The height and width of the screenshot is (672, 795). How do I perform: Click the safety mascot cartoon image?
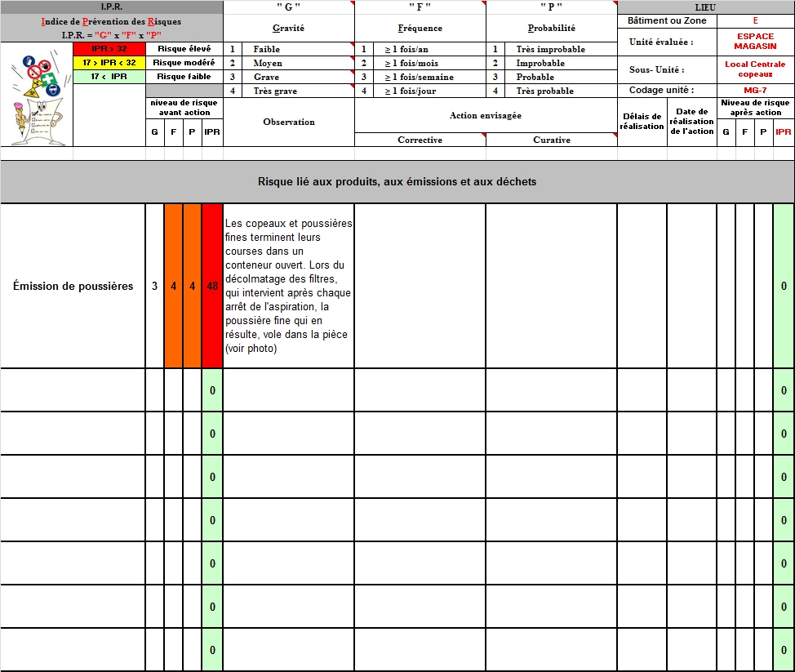(x=37, y=94)
